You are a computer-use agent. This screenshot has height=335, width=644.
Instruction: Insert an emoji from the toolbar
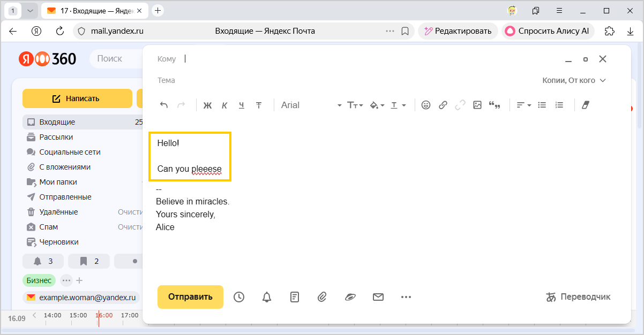coord(426,105)
